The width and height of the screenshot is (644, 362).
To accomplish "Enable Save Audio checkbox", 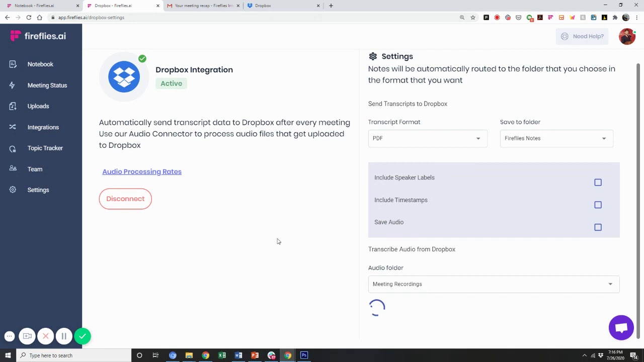I will (598, 227).
